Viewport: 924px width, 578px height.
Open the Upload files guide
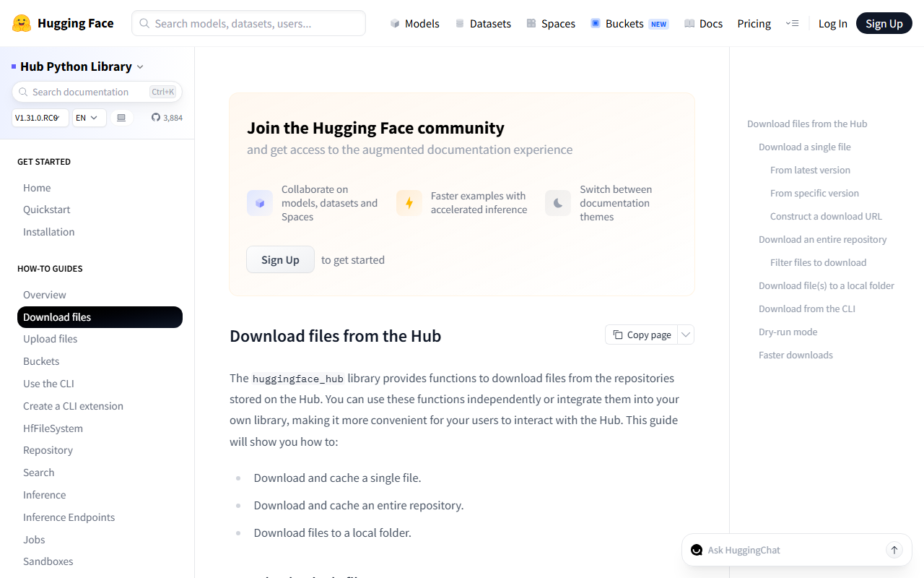click(x=51, y=339)
